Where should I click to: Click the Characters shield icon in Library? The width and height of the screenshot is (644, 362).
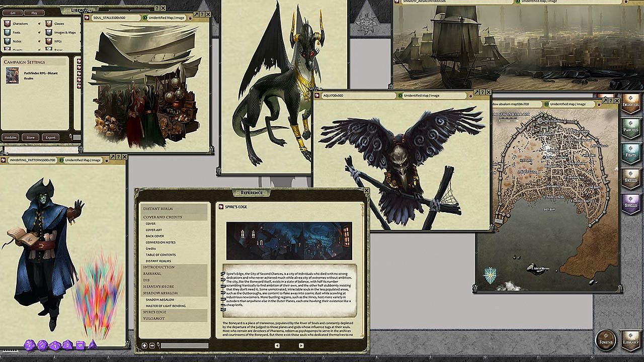coord(7,24)
